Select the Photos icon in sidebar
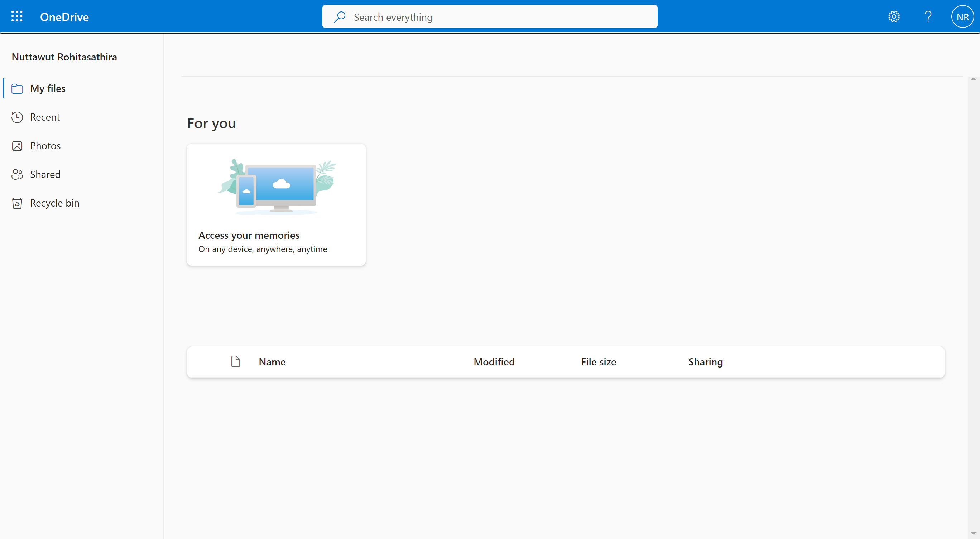The width and height of the screenshot is (980, 539). click(18, 146)
